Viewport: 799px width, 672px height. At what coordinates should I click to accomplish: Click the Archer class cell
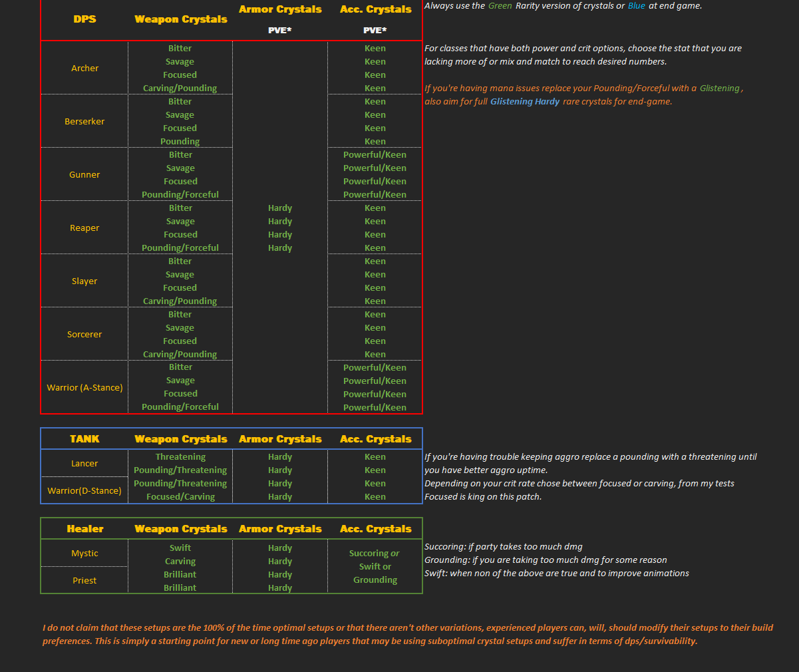[x=84, y=68]
